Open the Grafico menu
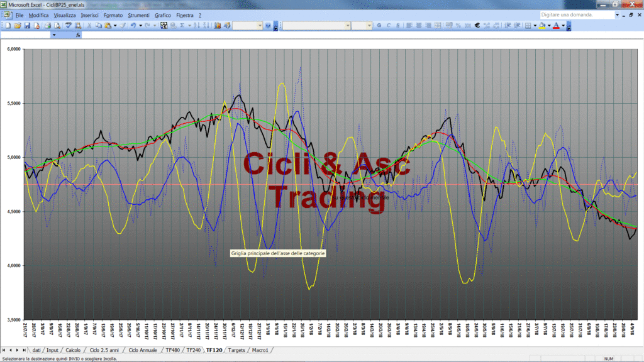 pyautogui.click(x=163, y=15)
